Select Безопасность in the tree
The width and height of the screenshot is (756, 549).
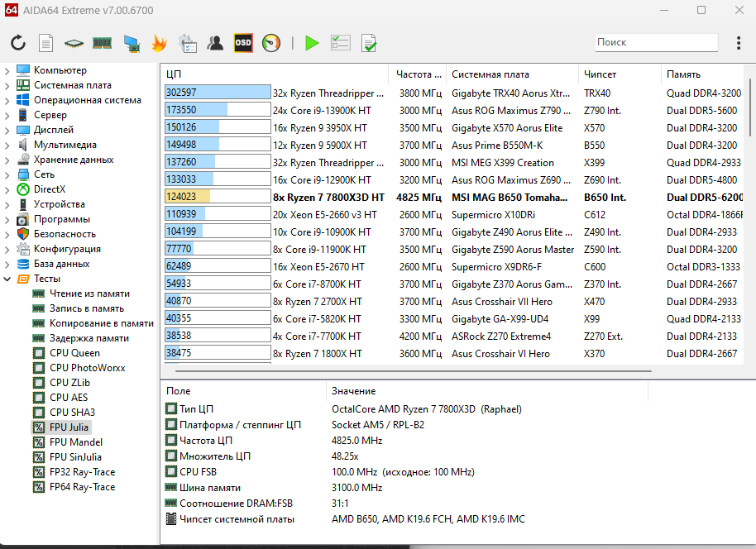65,234
